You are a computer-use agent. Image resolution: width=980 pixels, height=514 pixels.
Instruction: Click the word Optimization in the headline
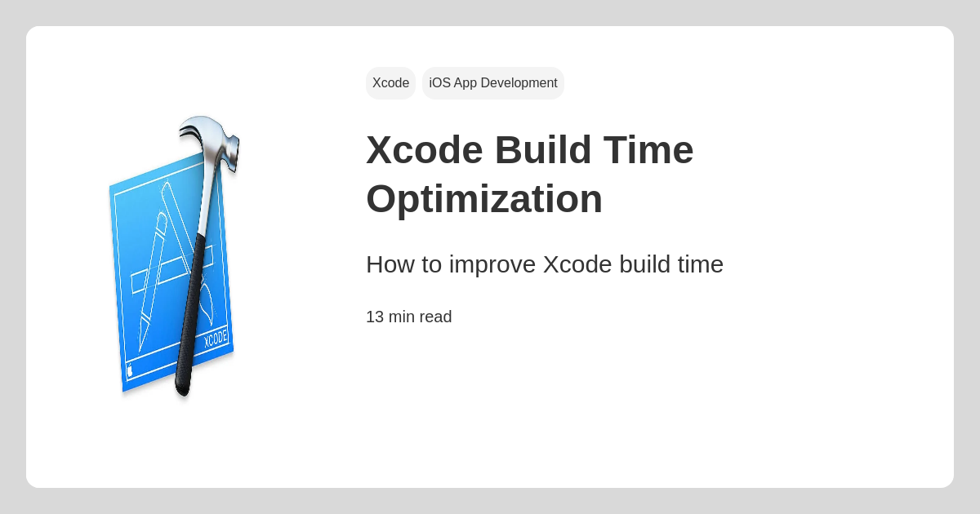pyautogui.click(x=484, y=199)
